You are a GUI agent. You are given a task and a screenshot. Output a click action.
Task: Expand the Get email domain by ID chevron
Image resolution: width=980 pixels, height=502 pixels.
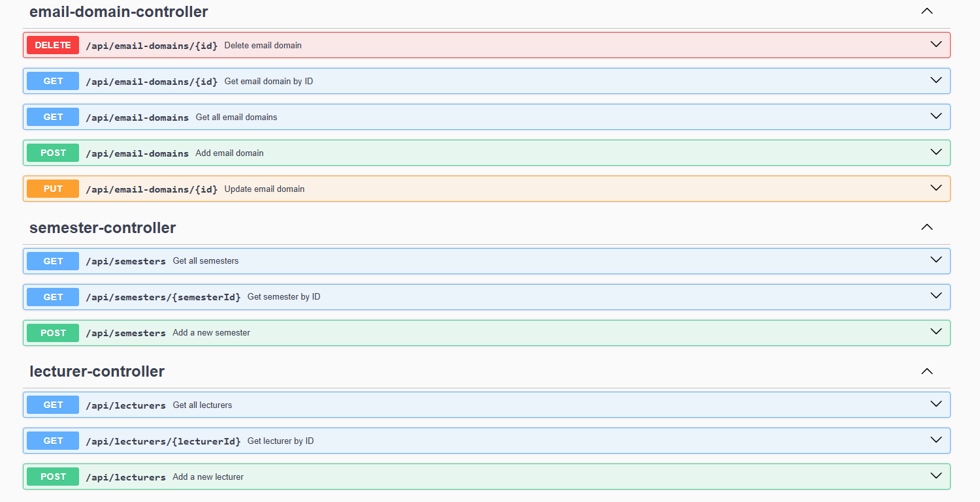(936, 80)
